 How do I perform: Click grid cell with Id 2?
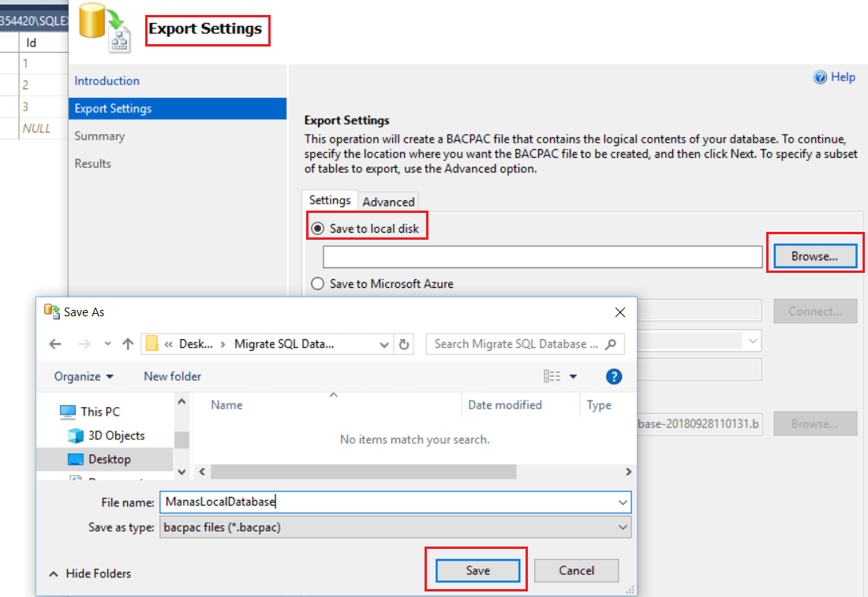point(43,85)
